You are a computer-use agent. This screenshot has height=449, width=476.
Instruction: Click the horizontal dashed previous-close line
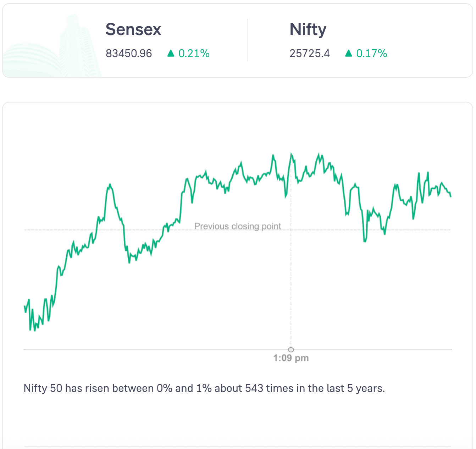(106, 230)
